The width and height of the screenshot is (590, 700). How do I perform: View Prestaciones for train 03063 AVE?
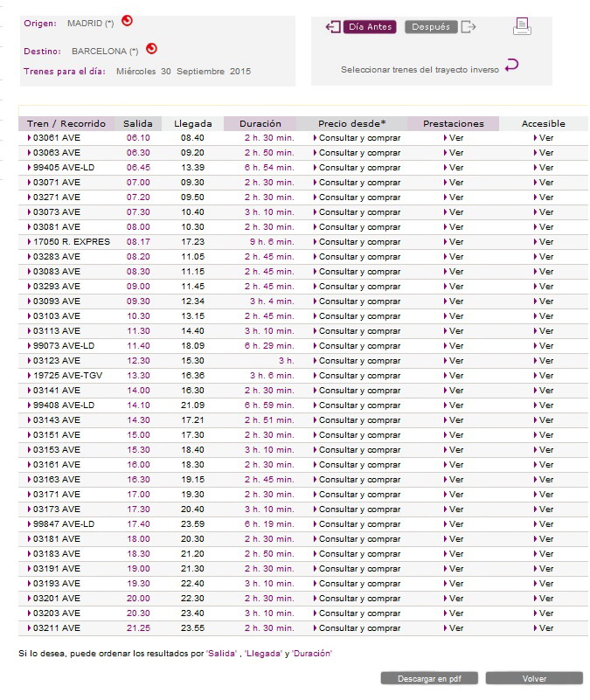454,153
